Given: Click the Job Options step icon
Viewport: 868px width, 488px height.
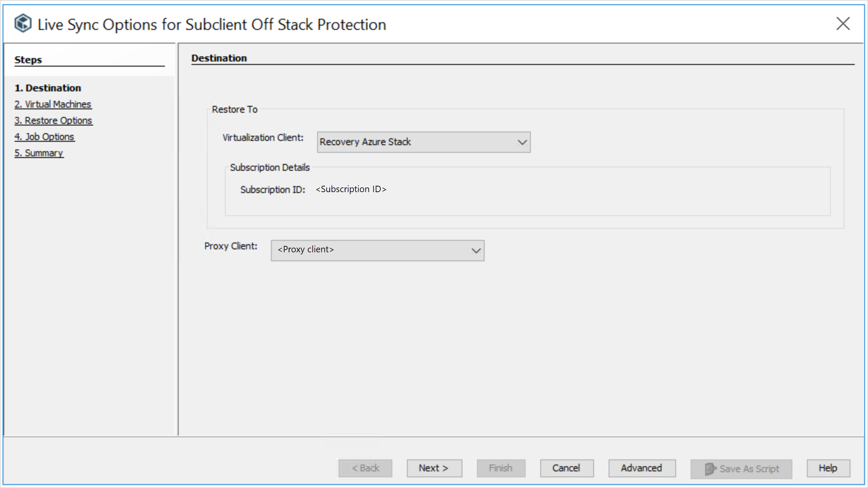Looking at the screenshot, I should (x=44, y=136).
